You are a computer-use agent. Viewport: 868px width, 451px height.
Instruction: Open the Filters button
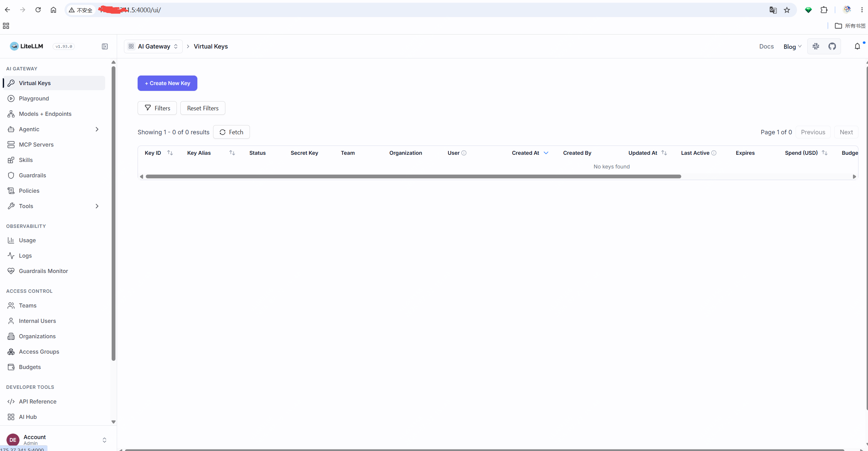[x=157, y=108]
